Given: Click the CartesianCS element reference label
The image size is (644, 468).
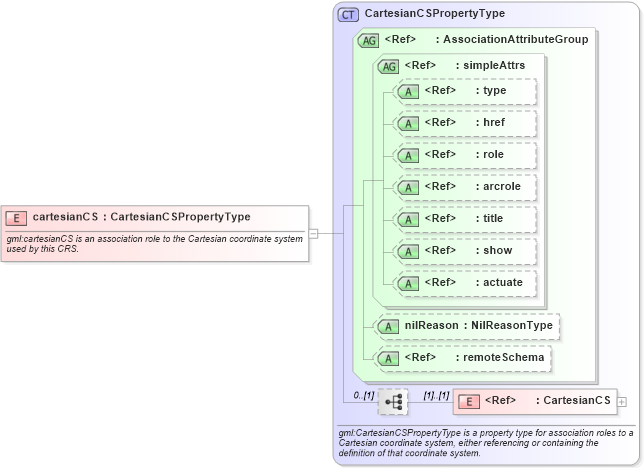Looking at the screenshot, I should tap(547, 400).
